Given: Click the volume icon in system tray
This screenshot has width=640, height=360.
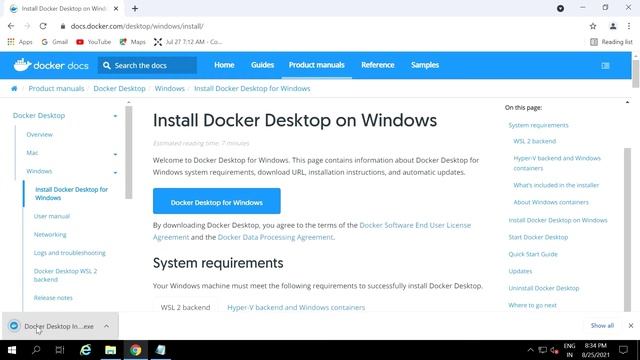Looking at the screenshot, I should coord(554,350).
